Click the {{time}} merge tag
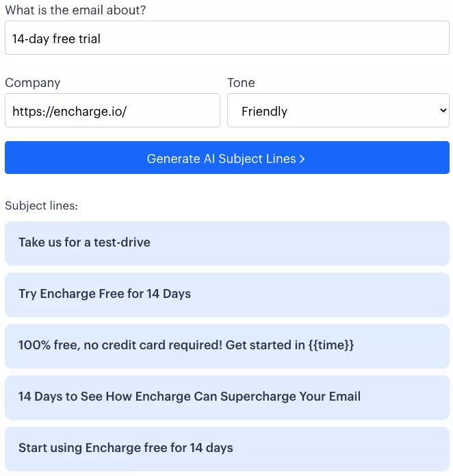Viewport: 453px width, 476px height. [x=331, y=345]
